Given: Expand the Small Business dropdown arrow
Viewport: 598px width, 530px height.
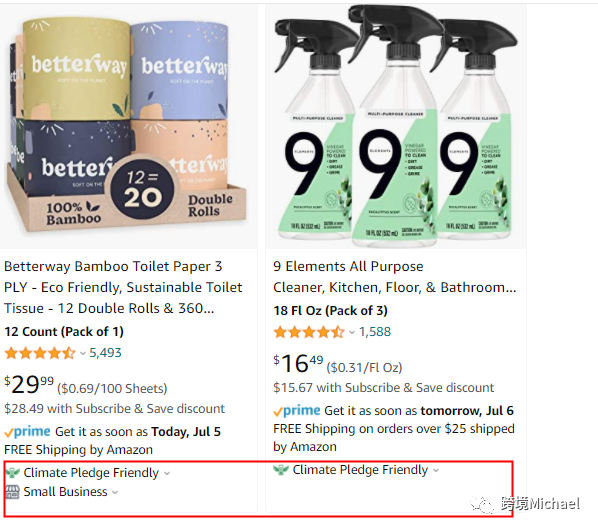Looking at the screenshot, I should (x=115, y=493).
